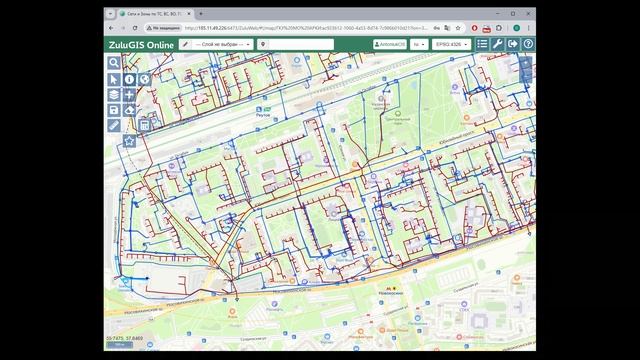Open the browser extensions puzzle icon
Screen dimensions: 640x360
click(499, 28)
